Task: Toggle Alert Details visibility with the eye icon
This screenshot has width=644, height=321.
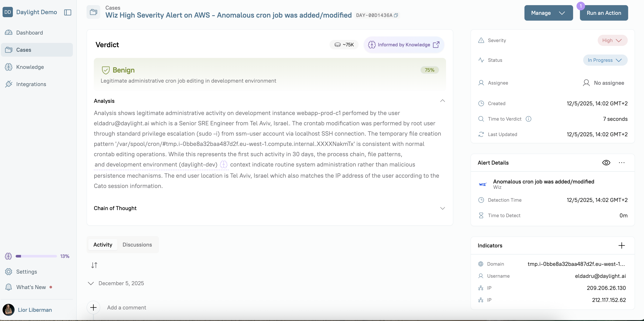Action: click(x=606, y=163)
